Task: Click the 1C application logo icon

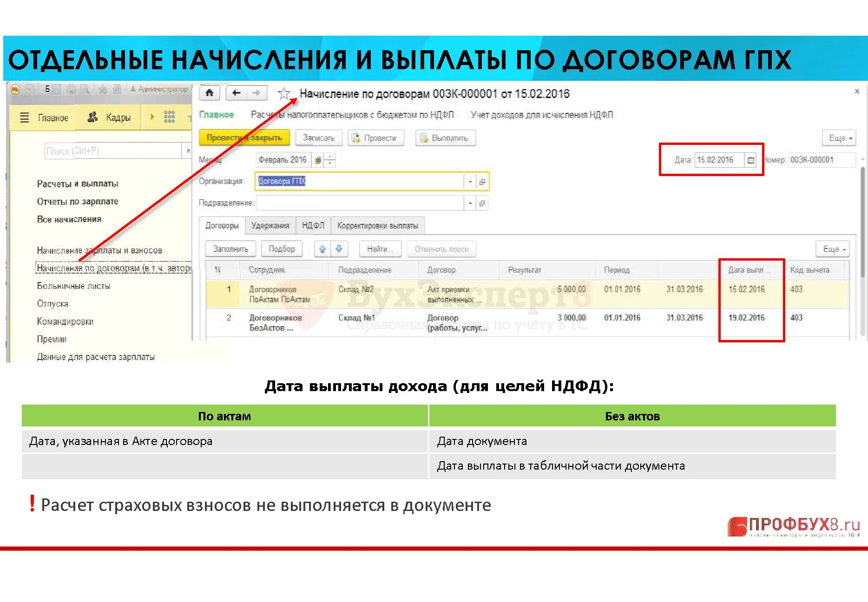Action: pyautogui.click(x=15, y=90)
